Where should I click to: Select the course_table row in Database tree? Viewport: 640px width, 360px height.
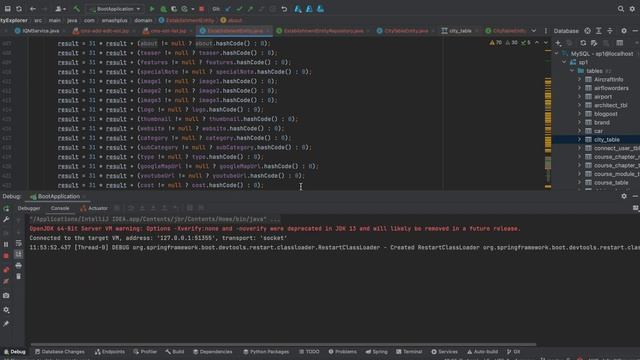(611, 182)
